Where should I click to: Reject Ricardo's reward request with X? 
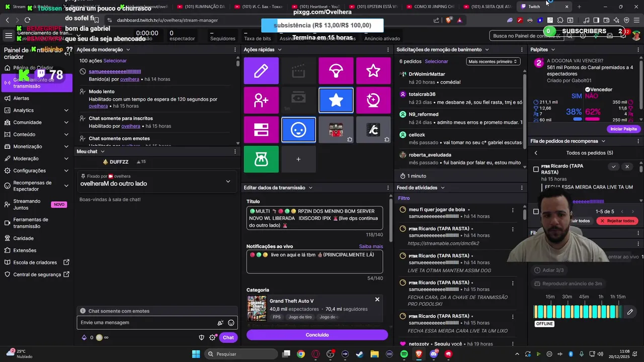click(627, 166)
